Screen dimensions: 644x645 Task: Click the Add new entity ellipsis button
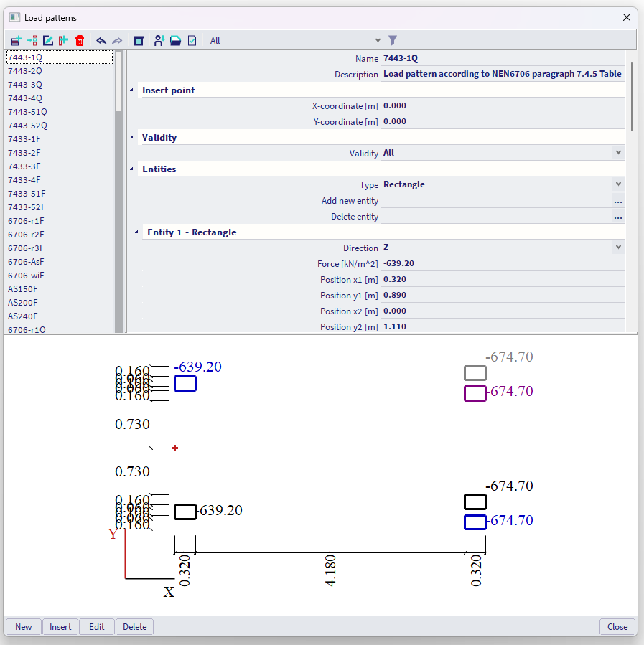click(618, 201)
